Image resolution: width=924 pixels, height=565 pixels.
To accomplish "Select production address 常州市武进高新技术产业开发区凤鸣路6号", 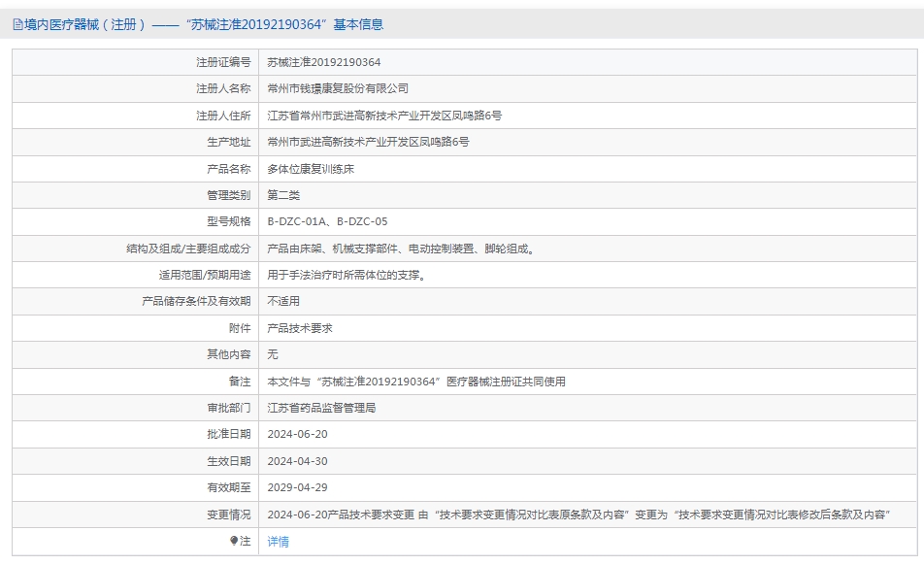I will click(x=368, y=142).
